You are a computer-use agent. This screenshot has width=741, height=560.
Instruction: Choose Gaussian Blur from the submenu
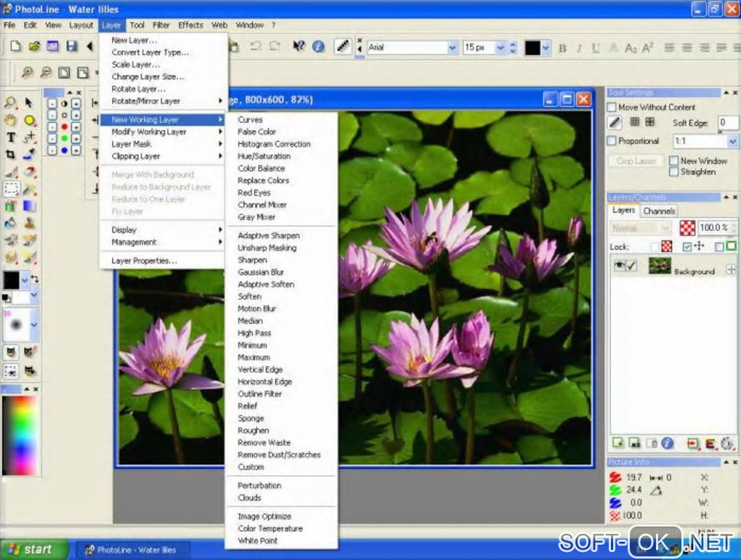click(260, 272)
